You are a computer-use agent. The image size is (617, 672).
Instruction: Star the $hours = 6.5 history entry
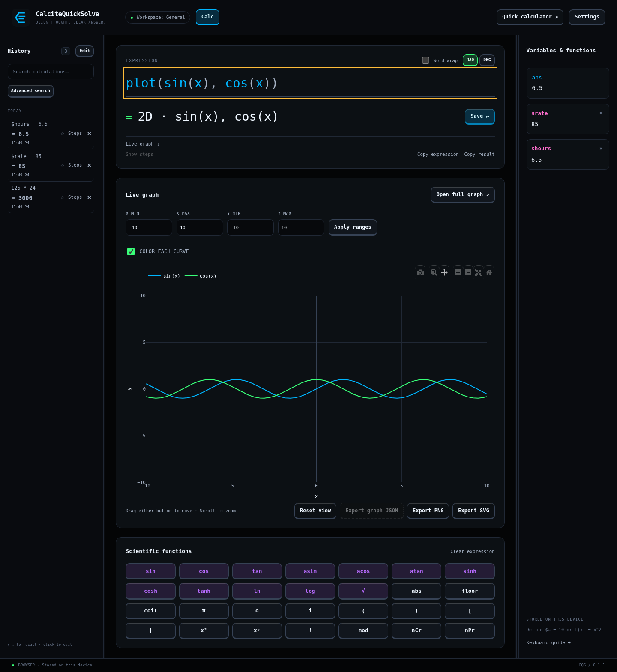click(x=63, y=134)
